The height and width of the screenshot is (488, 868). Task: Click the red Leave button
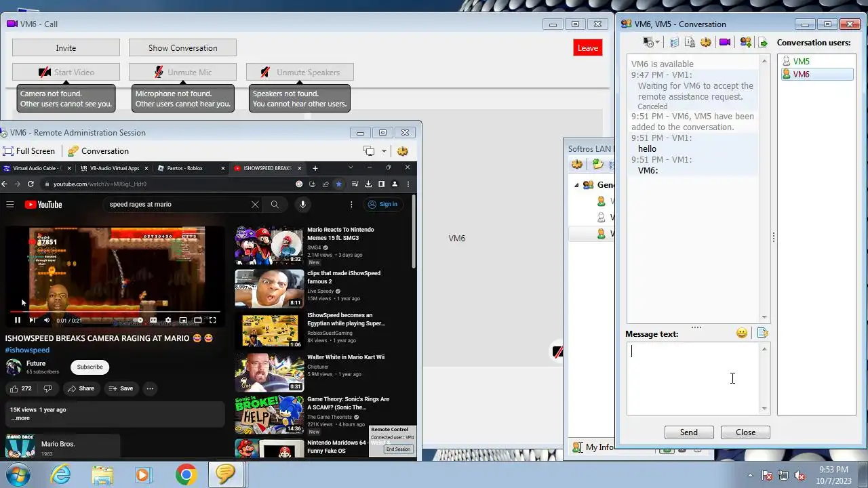click(x=587, y=47)
